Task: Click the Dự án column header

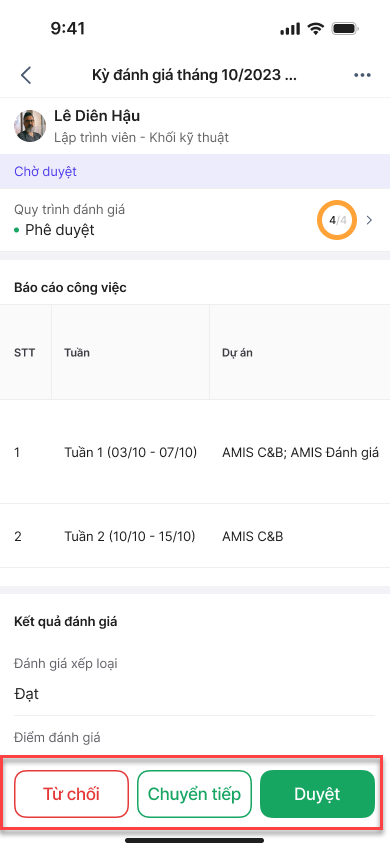Action: click(237, 353)
